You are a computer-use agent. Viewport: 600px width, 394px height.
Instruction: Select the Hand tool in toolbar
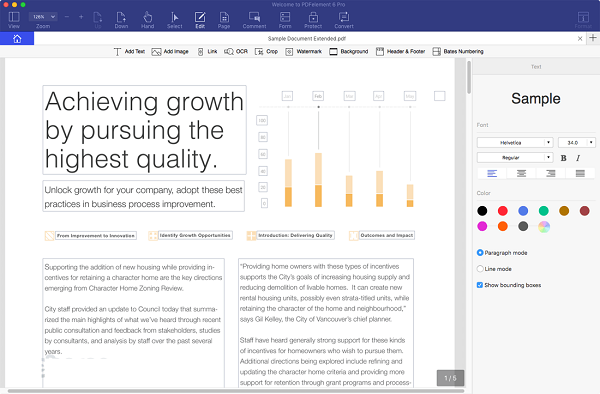pyautogui.click(x=147, y=20)
